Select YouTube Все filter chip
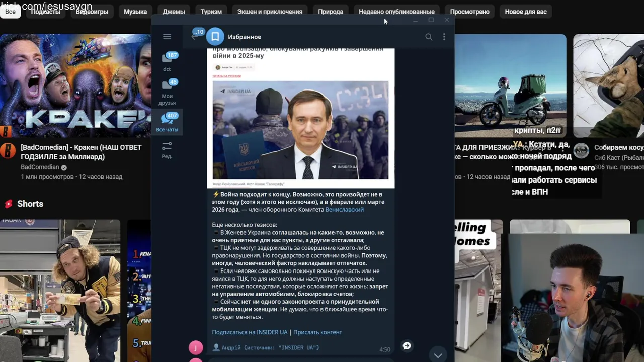Screen dimensions: 644x362 tap(10, 12)
